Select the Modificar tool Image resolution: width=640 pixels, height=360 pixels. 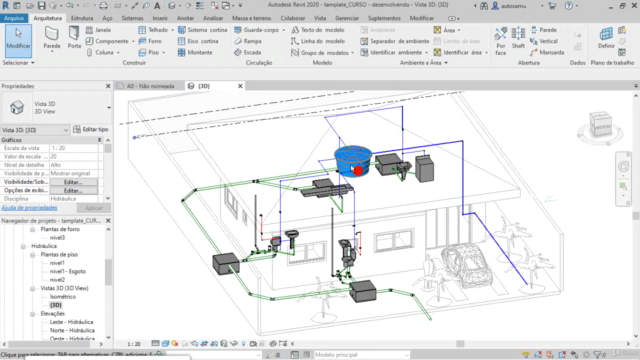18,41
